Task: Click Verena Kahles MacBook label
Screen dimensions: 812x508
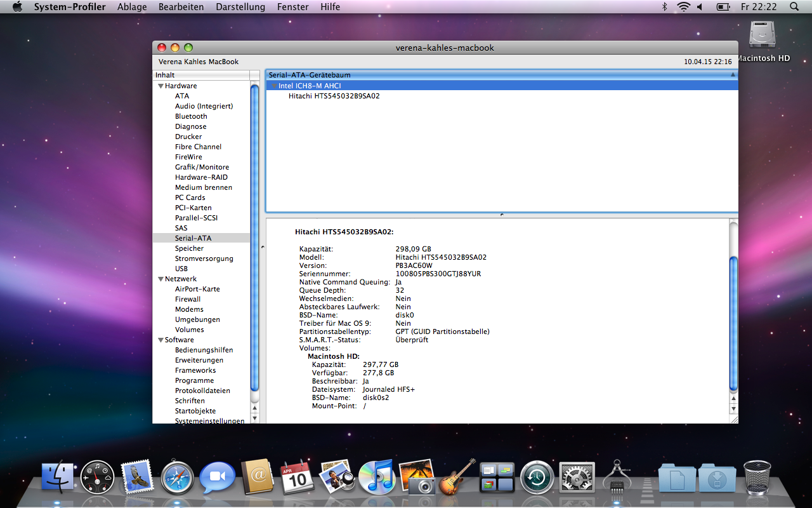Action: 199,62
